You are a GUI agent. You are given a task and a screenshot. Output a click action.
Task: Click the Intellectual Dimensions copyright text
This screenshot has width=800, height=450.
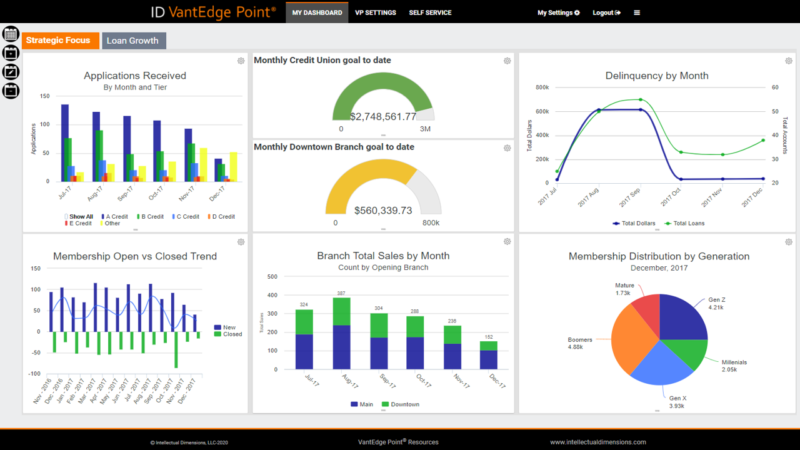point(189,442)
